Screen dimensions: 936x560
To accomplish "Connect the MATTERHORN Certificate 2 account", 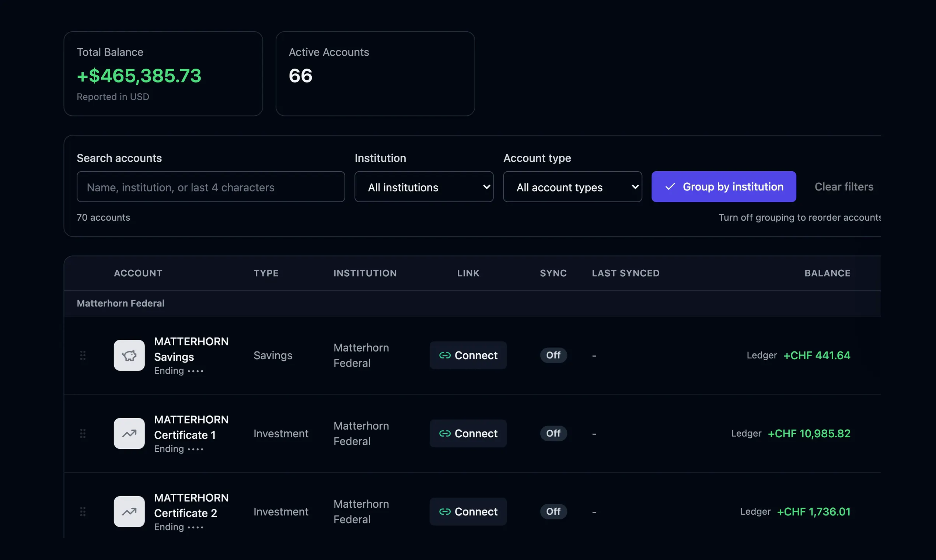I will coord(468,511).
